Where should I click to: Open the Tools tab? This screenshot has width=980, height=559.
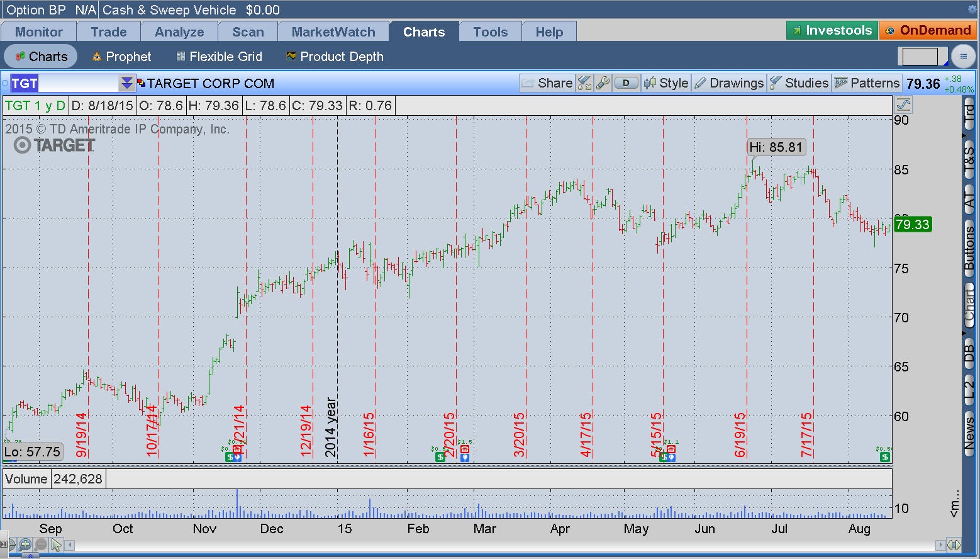click(x=491, y=31)
